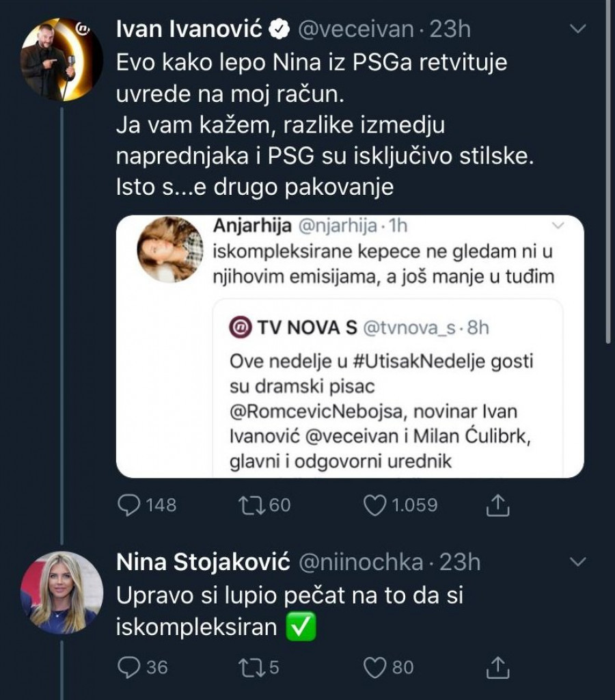Visit the @veceivan handle in the header
The image size is (615, 700).
[355, 29]
